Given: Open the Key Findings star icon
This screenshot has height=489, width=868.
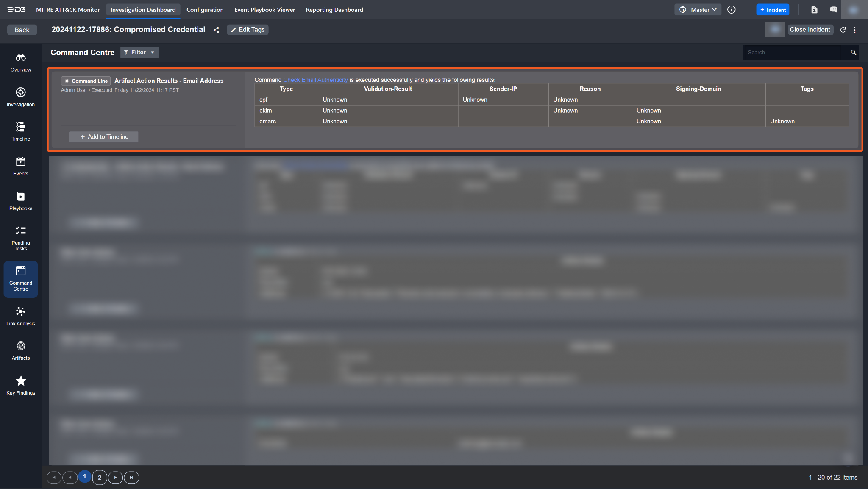Looking at the screenshot, I should click(x=21, y=385).
